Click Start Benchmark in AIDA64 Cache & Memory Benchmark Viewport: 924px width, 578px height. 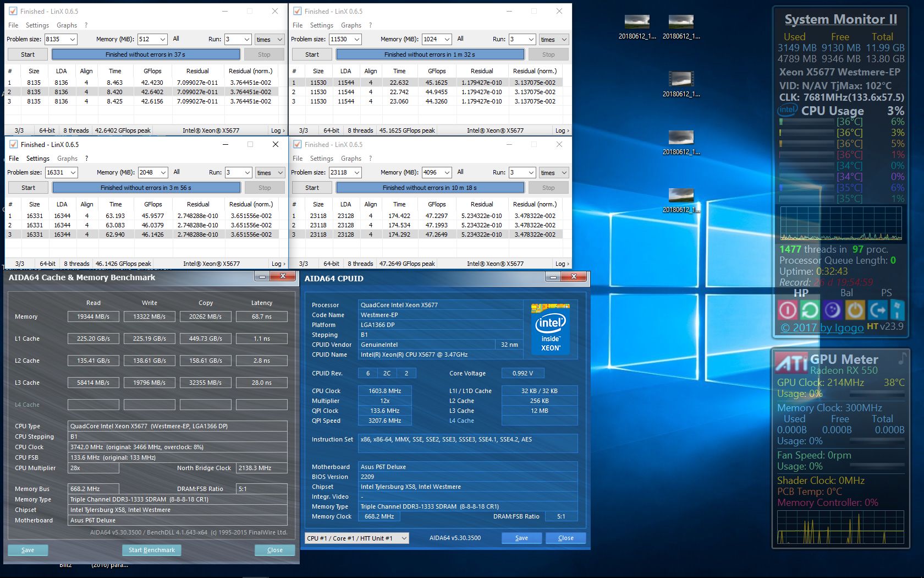tap(152, 550)
